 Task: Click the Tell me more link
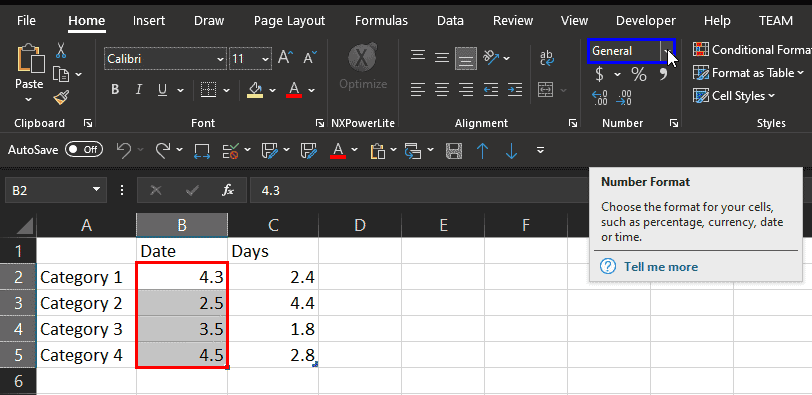pyautogui.click(x=661, y=267)
